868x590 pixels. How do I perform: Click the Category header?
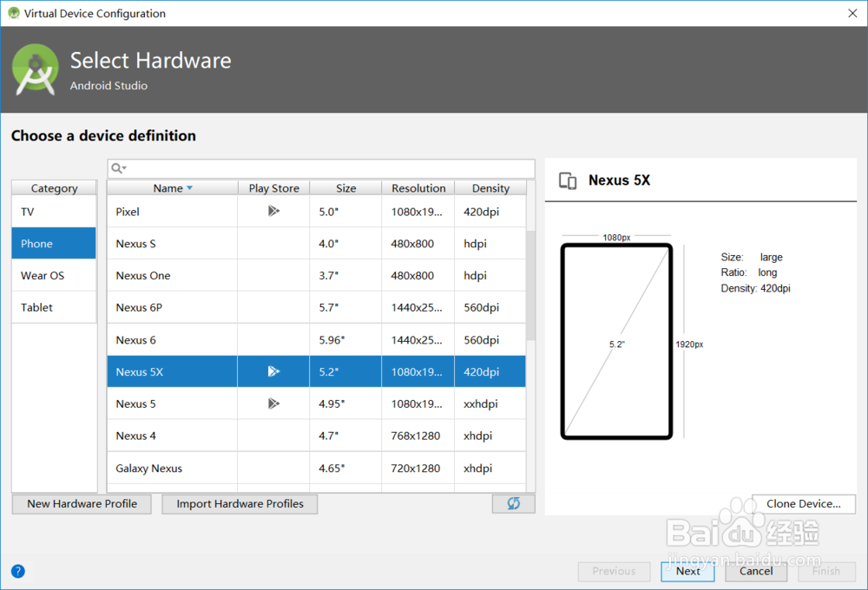[x=54, y=188]
